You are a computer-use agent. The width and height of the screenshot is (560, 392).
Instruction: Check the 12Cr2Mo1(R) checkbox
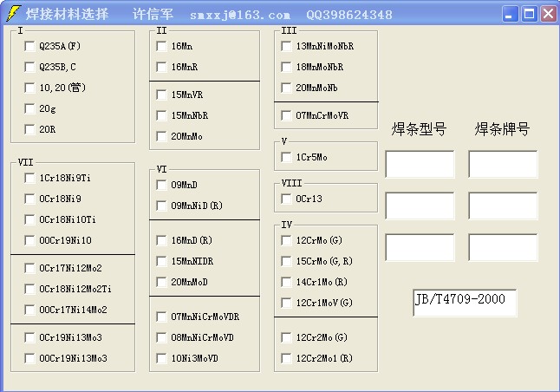click(x=286, y=358)
